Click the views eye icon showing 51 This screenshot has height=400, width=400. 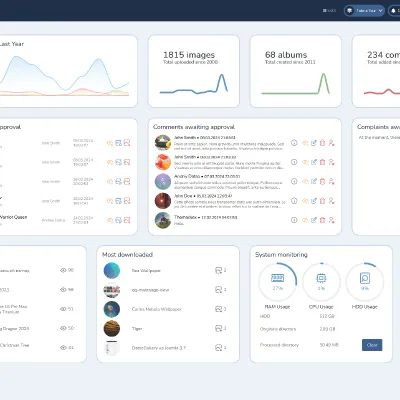click(63, 309)
